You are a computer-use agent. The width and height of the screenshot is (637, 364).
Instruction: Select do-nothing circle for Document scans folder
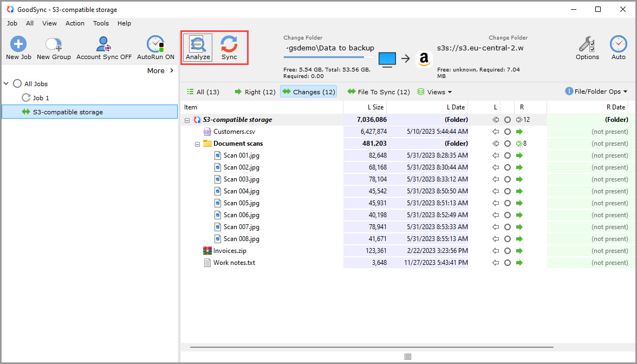pos(508,144)
